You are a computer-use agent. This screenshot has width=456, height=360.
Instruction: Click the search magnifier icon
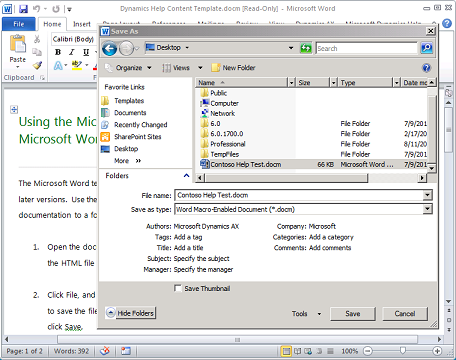click(x=427, y=48)
